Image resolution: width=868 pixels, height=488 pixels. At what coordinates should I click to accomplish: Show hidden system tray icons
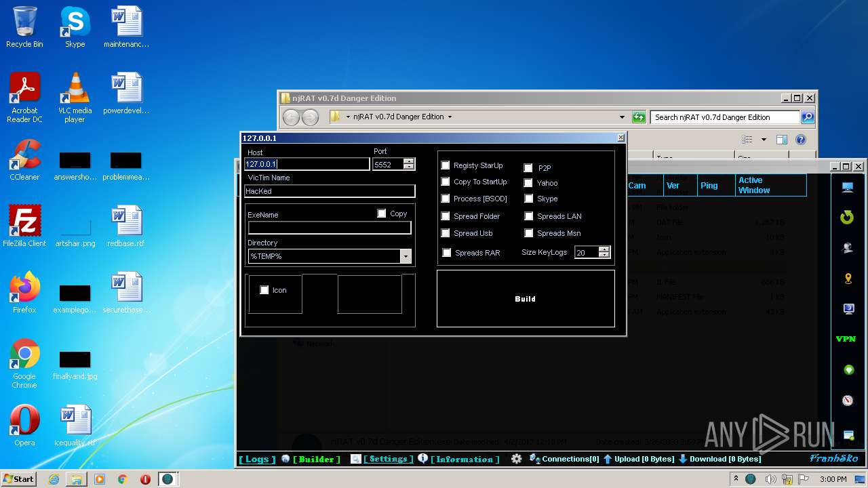(736, 479)
